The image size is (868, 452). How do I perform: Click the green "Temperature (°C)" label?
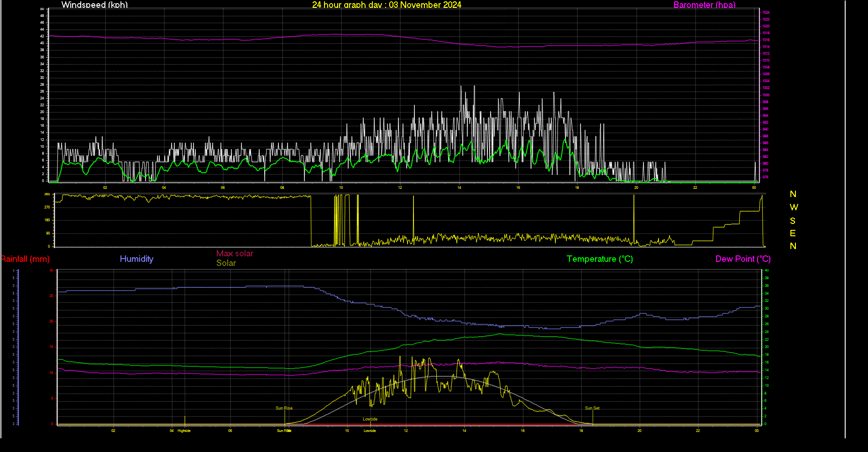pos(600,259)
